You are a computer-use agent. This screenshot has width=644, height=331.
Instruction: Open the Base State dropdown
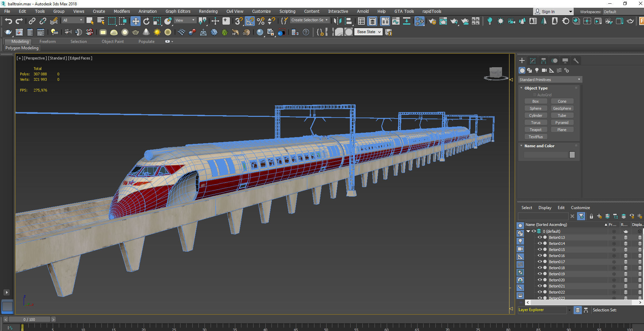[369, 32]
